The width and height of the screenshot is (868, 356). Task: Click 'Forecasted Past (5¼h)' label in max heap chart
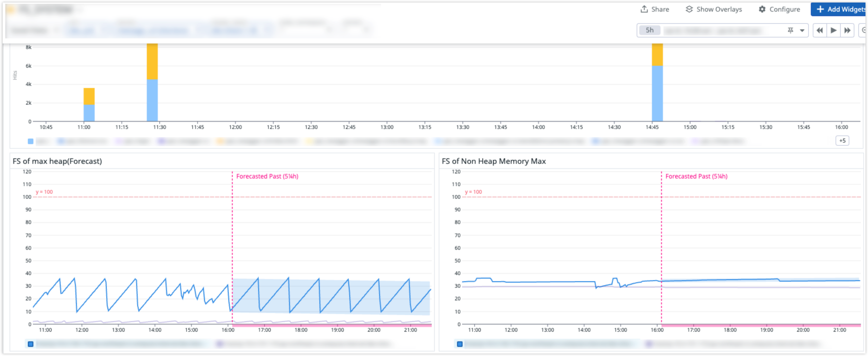(267, 176)
